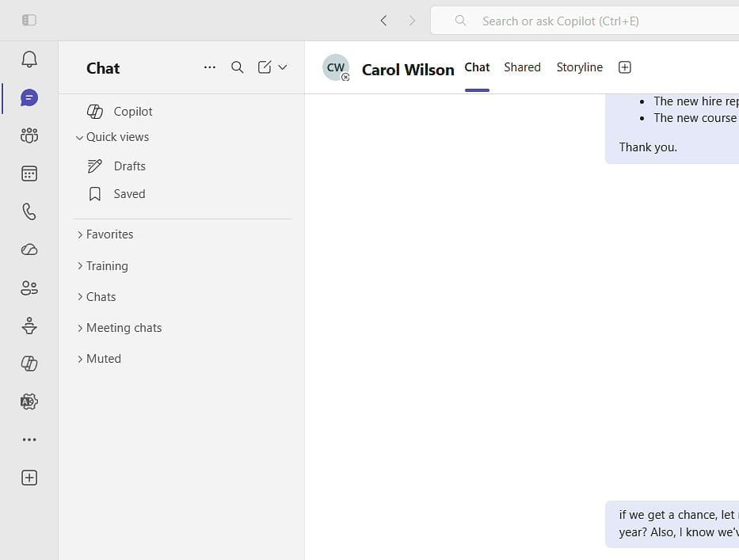Open the Activity bell icon
This screenshot has width=739, height=560.
click(29, 59)
